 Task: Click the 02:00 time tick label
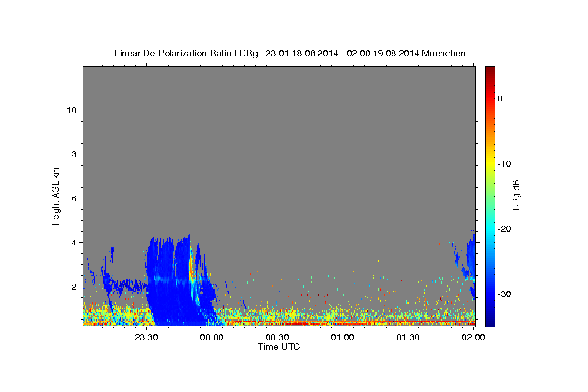[473, 337]
